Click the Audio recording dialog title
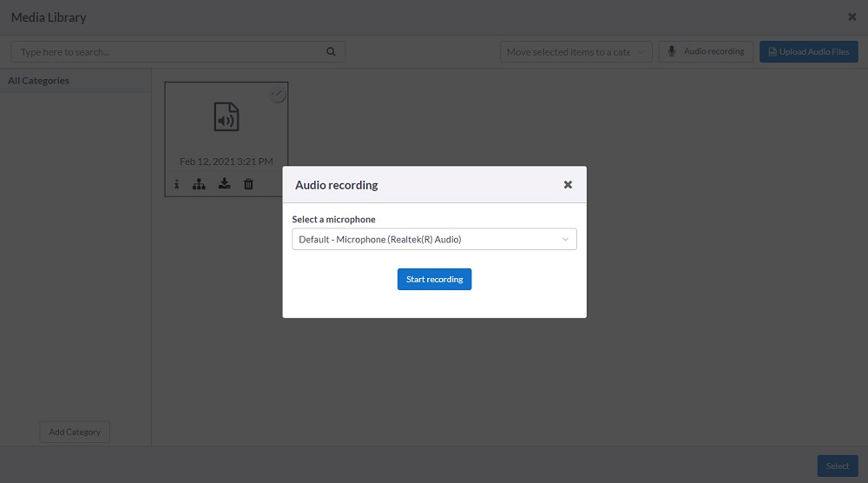Viewport: 868px width, 483px height. pyautogui.click(x=337, y=185)
